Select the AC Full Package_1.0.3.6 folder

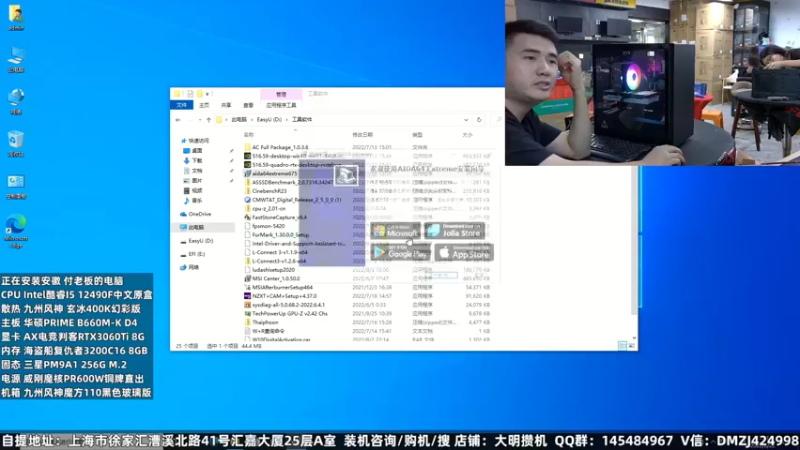pyautogui.click(x=276, y=147)
